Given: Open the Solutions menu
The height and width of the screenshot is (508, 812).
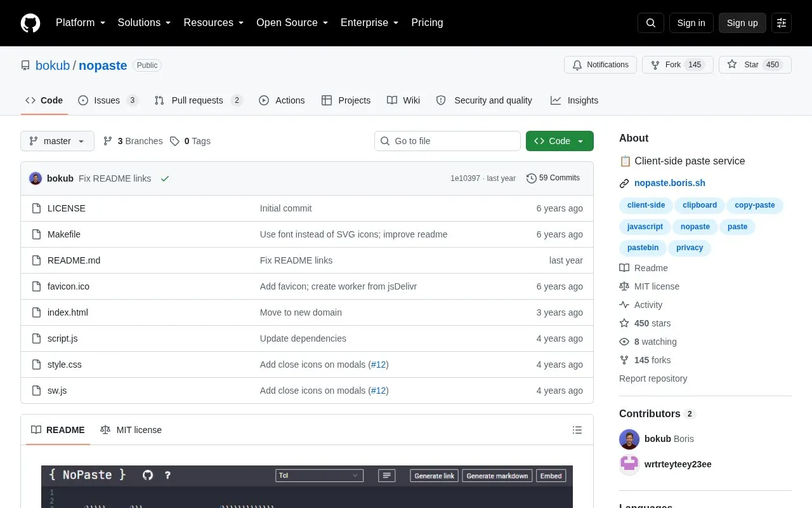Looking at the screenshot, I should click(x=144, y=23).
